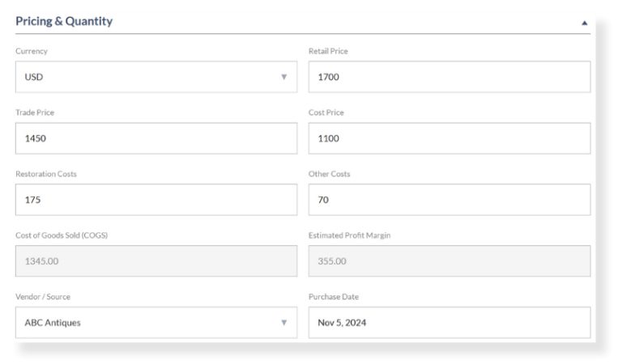Focus the Other Costs field showing 70

click(449, 200)
